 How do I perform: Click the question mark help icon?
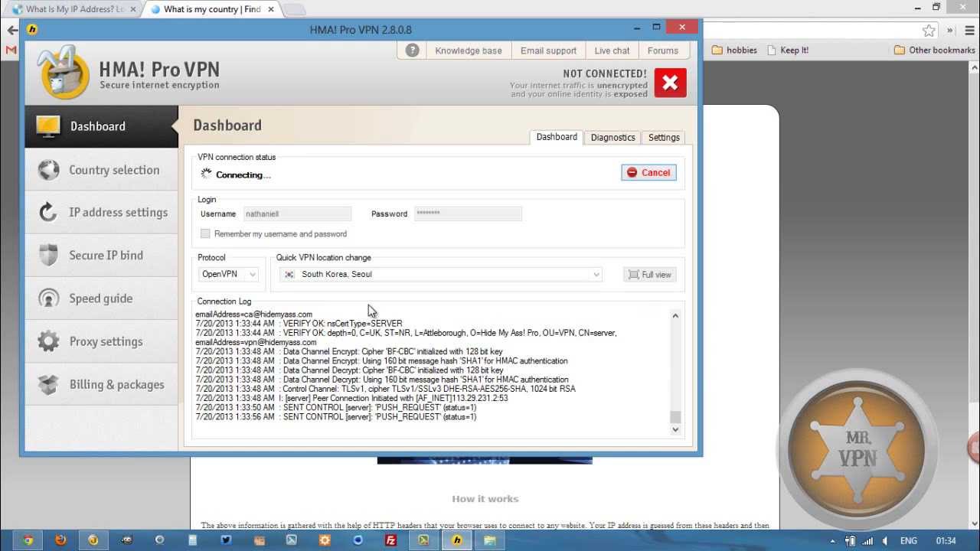(412, 51)
